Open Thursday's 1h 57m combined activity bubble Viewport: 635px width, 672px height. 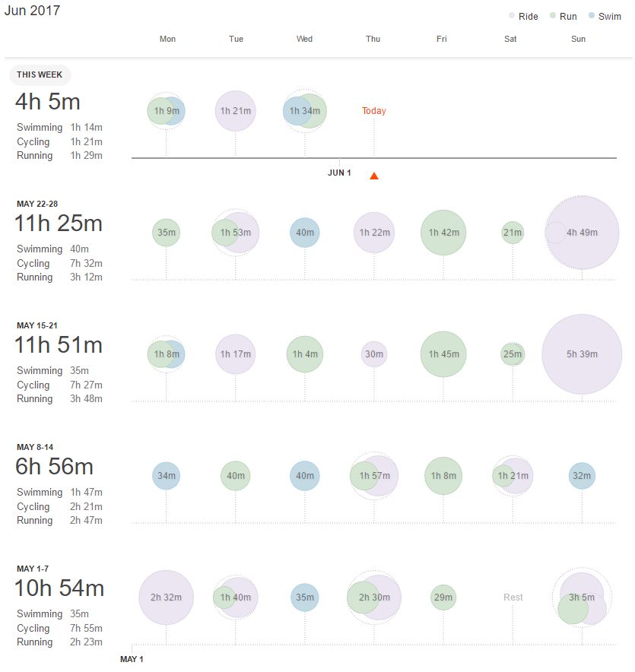coord(373,476)
